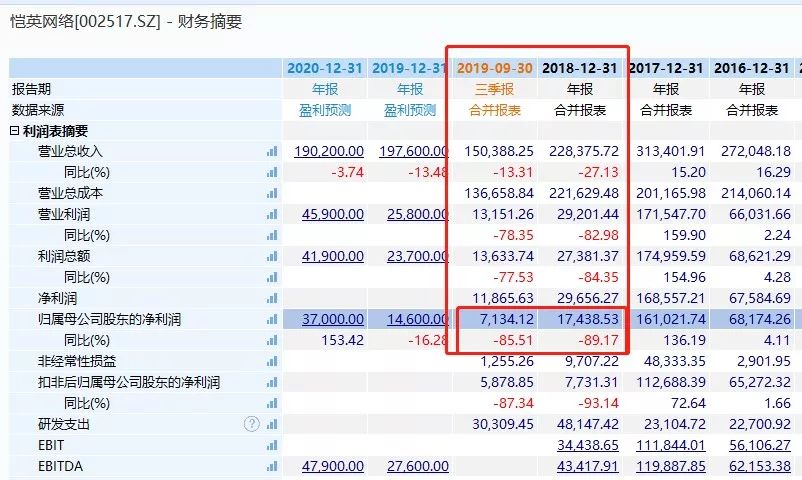Click the 2016 净利润 value 67,584.69

point(760,298)
